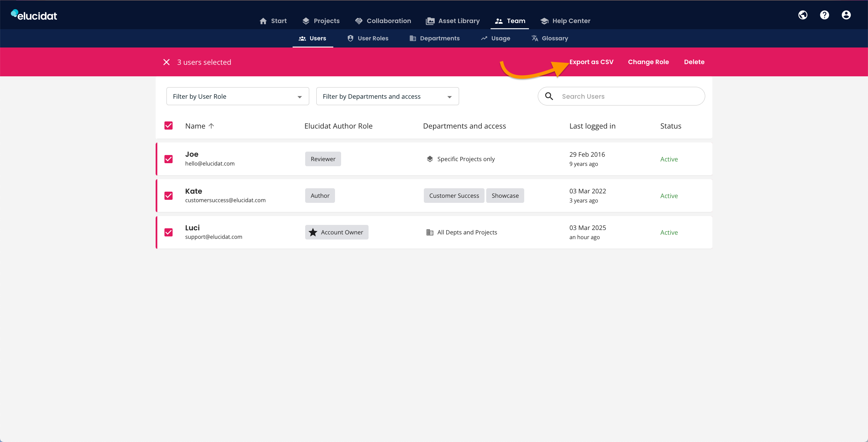Click Active status in Joe's row

(x=669, y=159)
